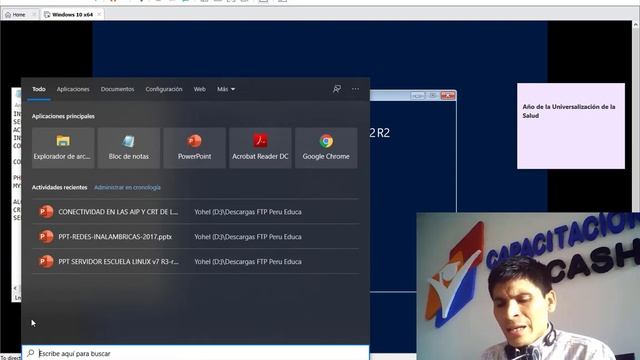
Task: Click Administrar en cronología link
Action: (x=127, y=187)
